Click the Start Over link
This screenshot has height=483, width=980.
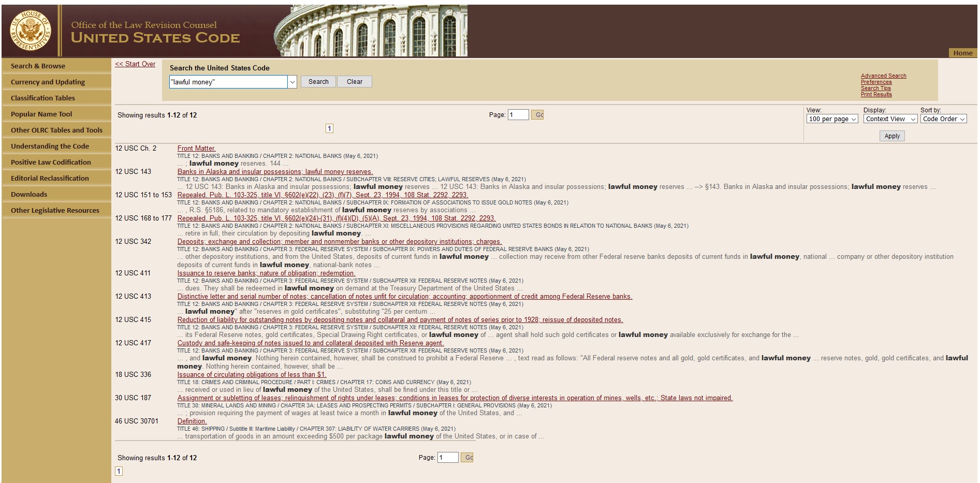pos(135,64)
